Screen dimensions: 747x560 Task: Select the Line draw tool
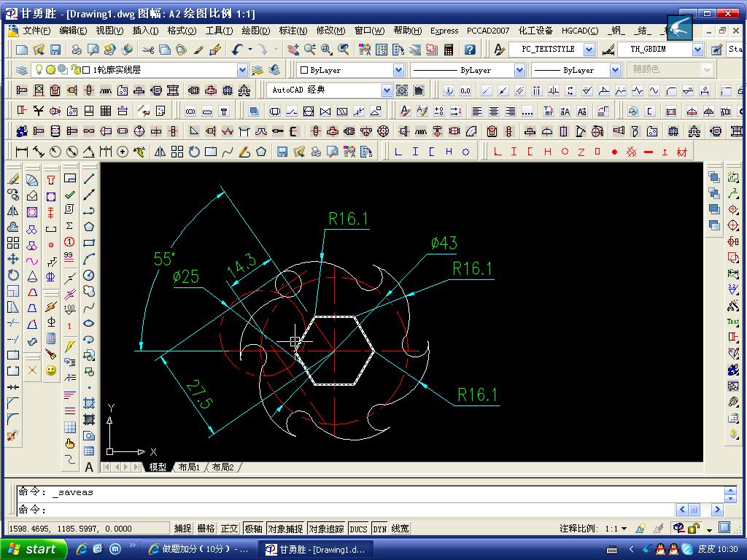pyautogui.click(x=89, y=179)
